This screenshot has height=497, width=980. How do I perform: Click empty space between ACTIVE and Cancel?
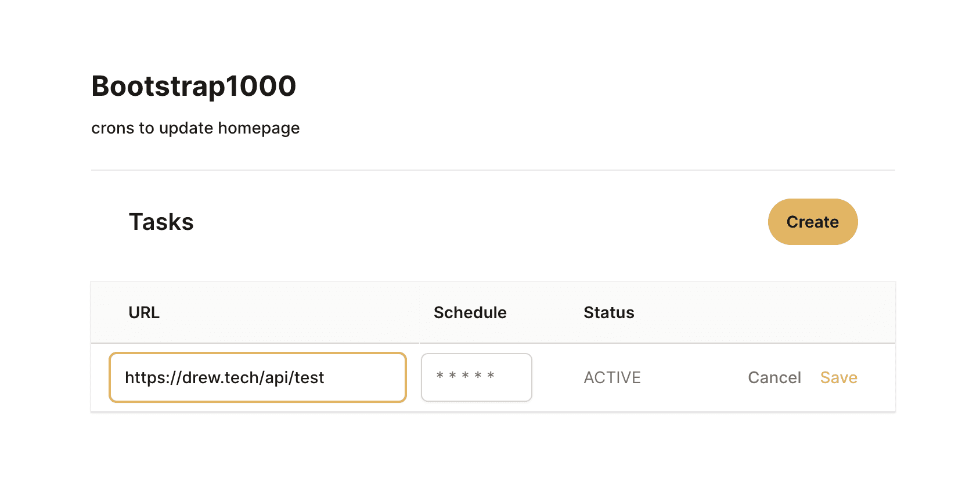tap(694, 377)
